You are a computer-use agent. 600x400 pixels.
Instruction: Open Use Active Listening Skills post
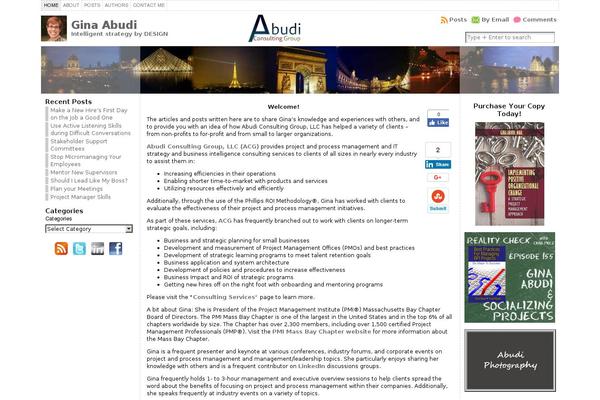tap(90, 129)
